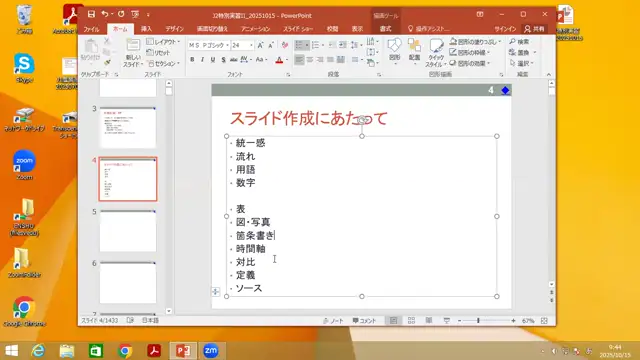The width and height of the screenshot is (640, 360).
Task: Select slide 5 thumbnail
Action: [x=128, y=231]
